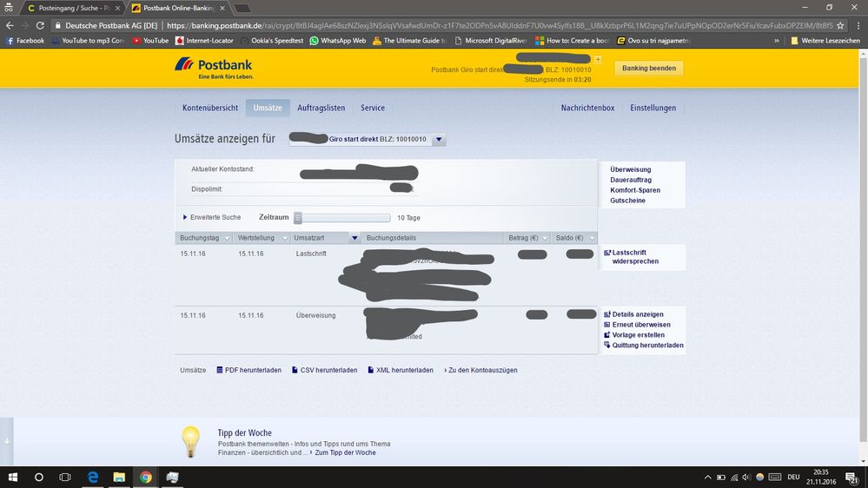This screenshot has width=868, height=488.
Task: Open Auftragslisten tab
Action: point(321,108)
